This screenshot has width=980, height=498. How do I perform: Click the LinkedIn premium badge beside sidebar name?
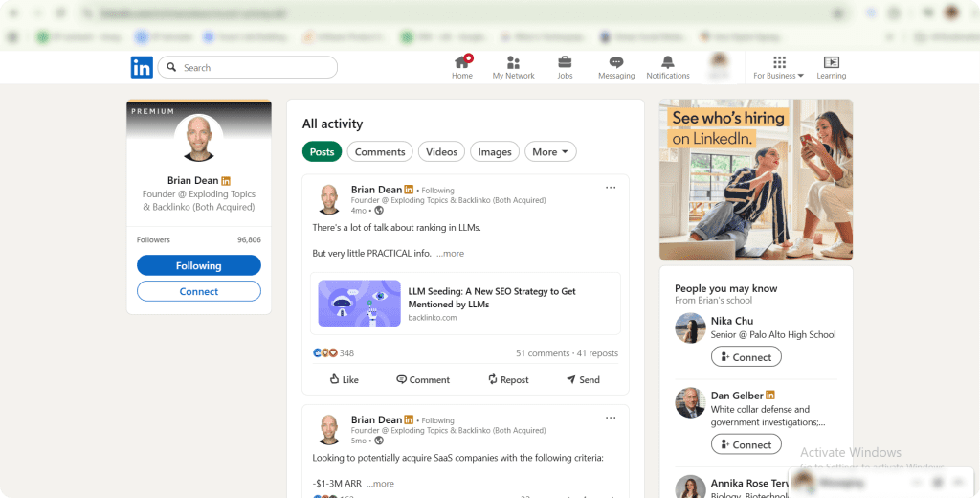226,181
